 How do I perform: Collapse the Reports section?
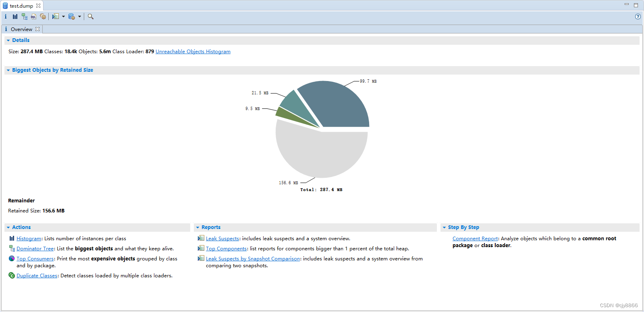tap(197, 227)
